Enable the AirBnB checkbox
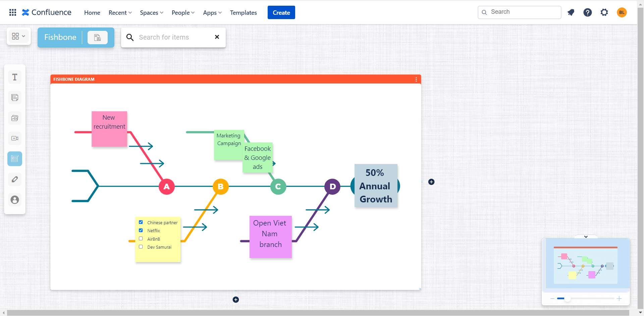 point(141,238)
